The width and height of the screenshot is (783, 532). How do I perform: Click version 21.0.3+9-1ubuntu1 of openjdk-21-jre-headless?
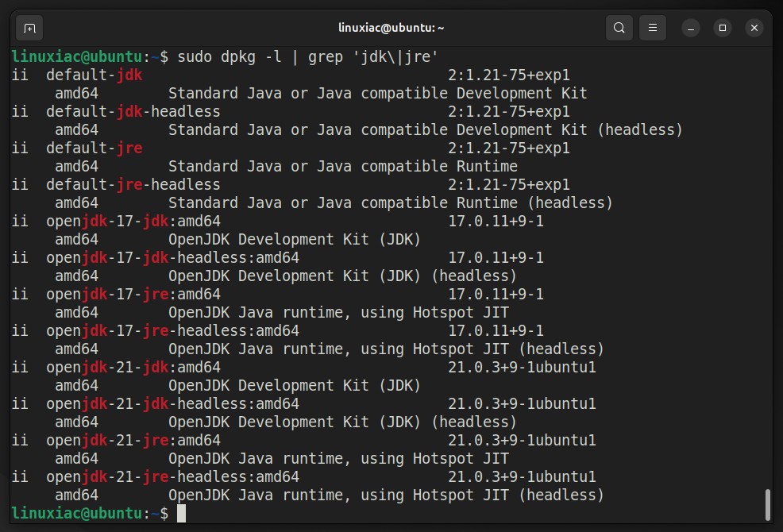(x=522, y=477)
